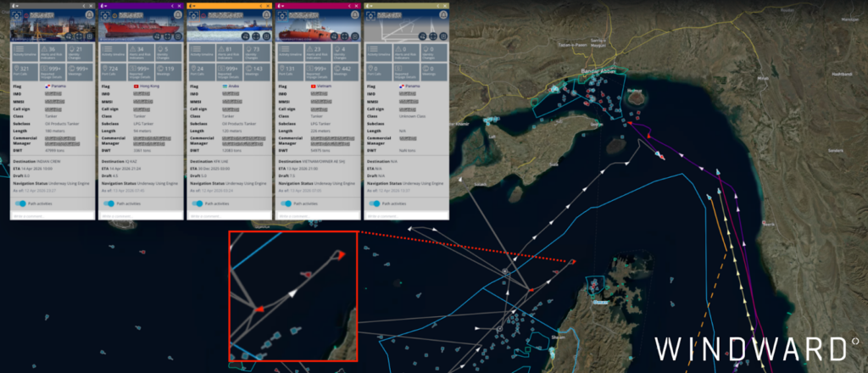Click the alert bell on the Hong Kong vessel card
The height and width of the screenshot is (373, 868).
point(178,15)
